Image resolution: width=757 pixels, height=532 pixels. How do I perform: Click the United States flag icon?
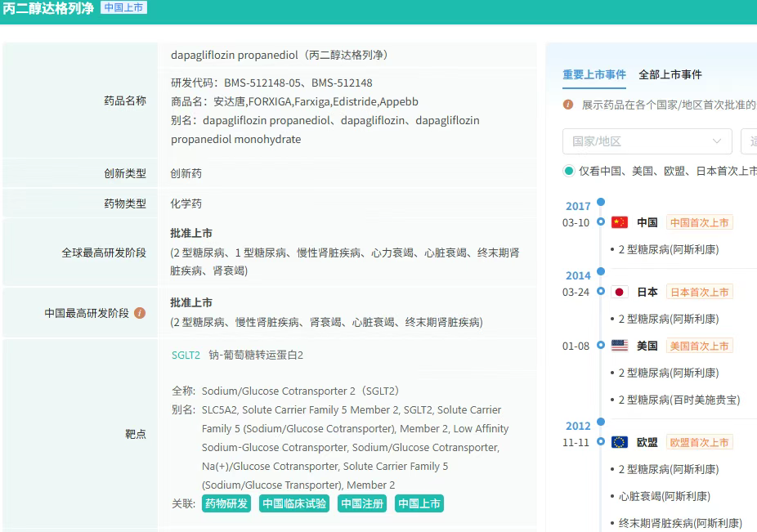pyautogui.click(x=620, y=346)
